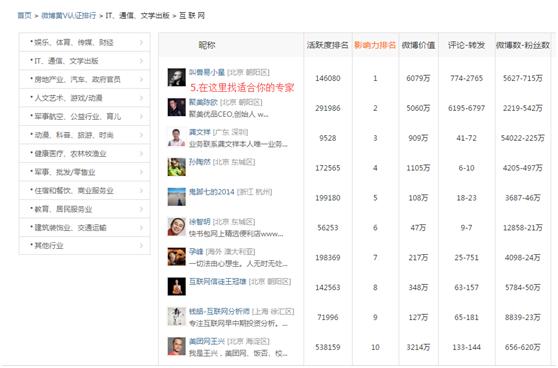Click comment-repost value 6195-6797
This screenshot has height=368, width=558.
click(467, 108)
